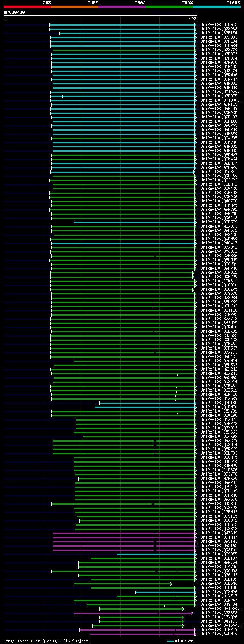Select label UniRef100_C3Z8F8
244x644 pixels.
click(x=219, y=613)
